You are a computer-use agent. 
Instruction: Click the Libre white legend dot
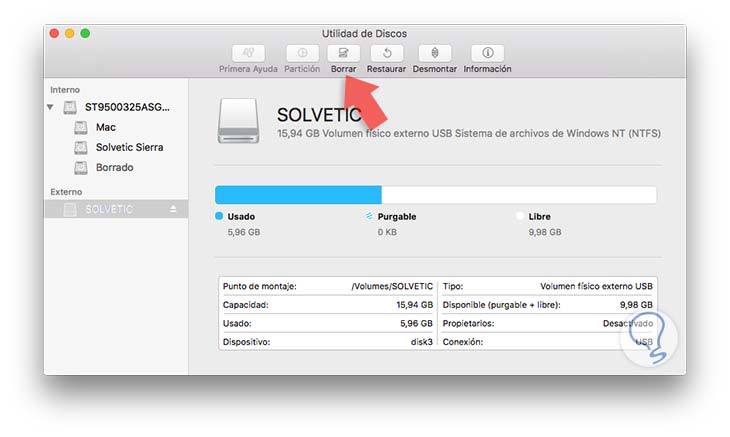pyautogui.click(x=520, y=216)
